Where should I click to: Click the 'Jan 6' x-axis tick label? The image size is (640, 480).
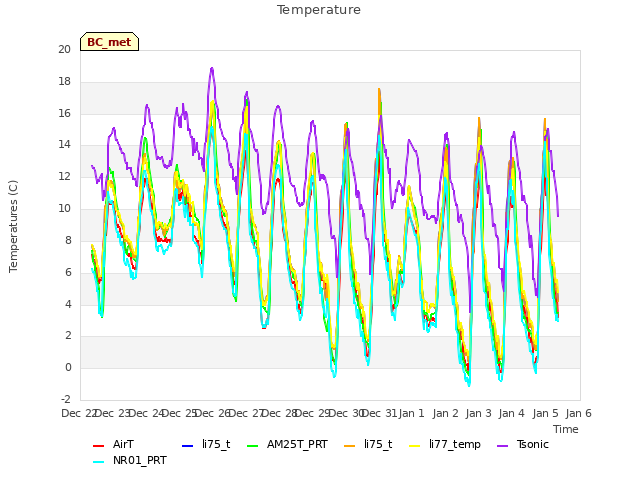[579, 413]
